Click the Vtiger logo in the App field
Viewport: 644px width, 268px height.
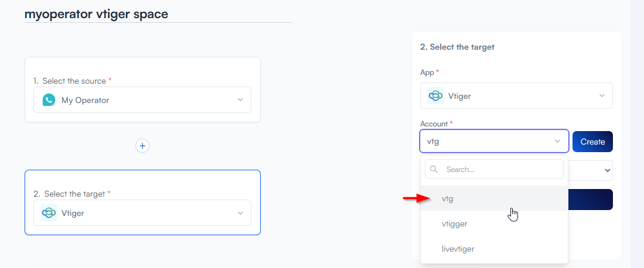click(435, 96)
